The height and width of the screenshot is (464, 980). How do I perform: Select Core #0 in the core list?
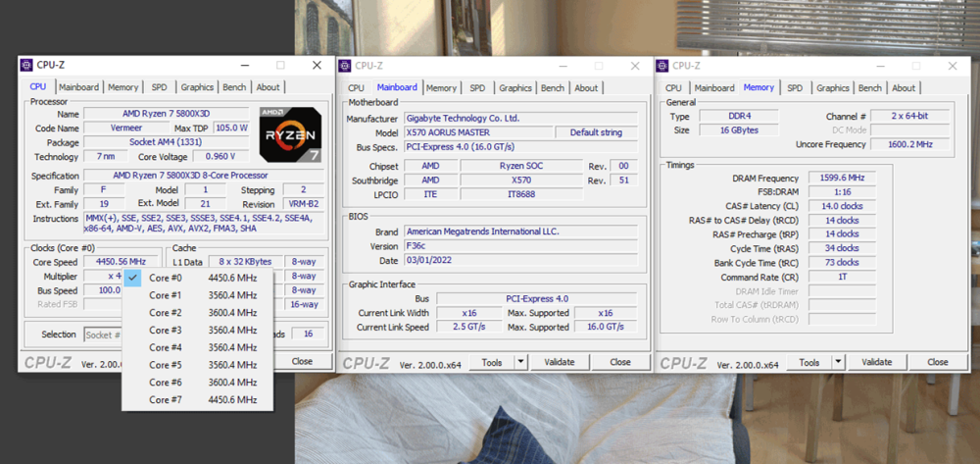coord(198,278)
